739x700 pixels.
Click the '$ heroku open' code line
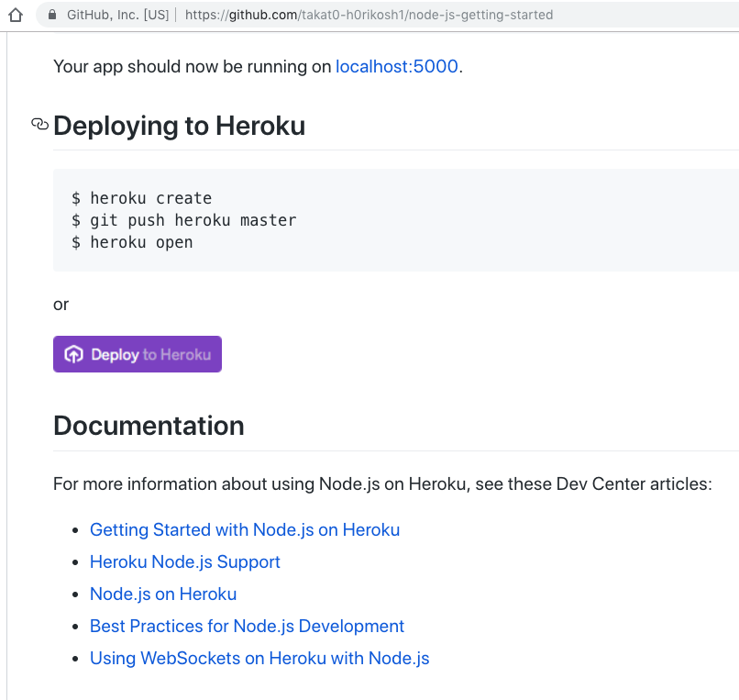pyautogui.click(x=132, y=242)
